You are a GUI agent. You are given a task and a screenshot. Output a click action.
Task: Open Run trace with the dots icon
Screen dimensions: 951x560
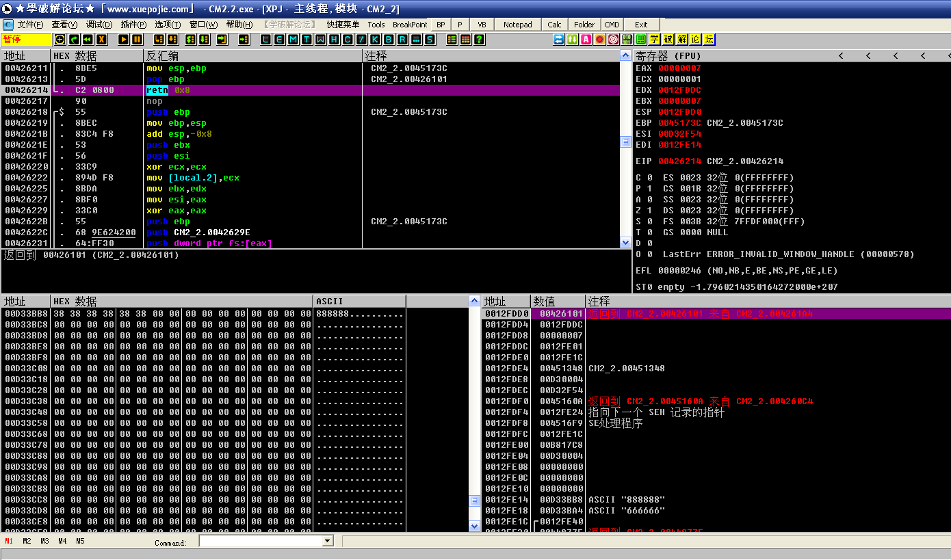tap(416, 40)
